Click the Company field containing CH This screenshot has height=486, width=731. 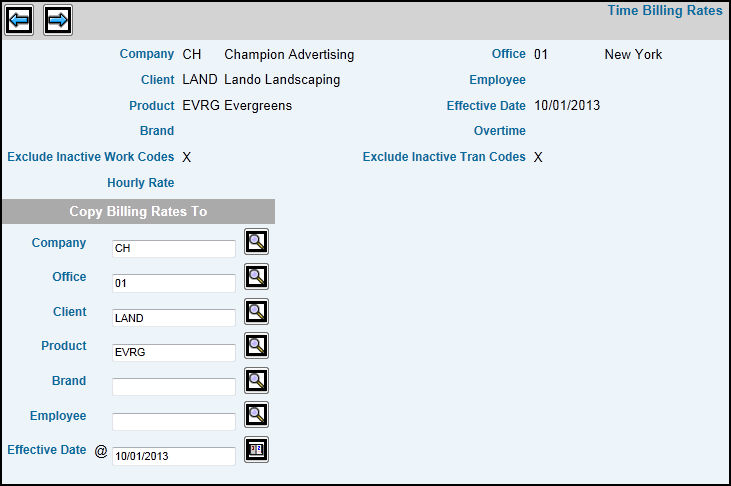point(174,248)
